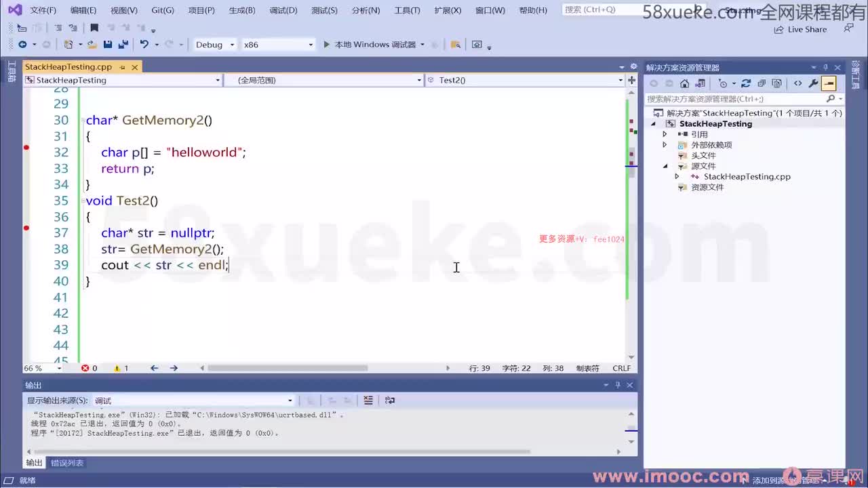Click the New Project toolbar icon
This screenshot has width=868, height=488.
click(x=68, y=44)
